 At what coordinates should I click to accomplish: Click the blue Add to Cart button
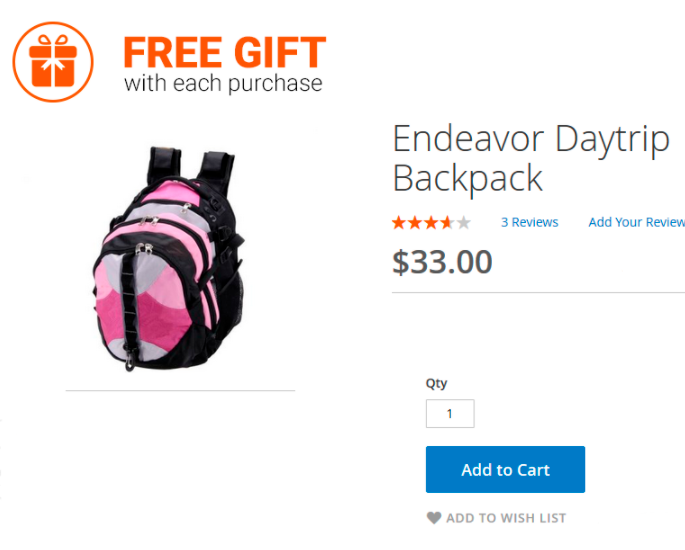pos(505,469)
